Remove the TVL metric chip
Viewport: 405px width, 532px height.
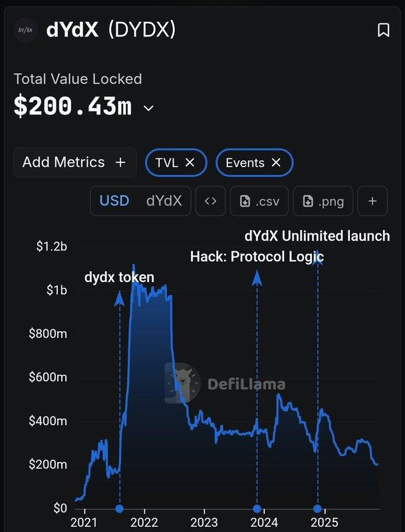(x=190, y=162)
